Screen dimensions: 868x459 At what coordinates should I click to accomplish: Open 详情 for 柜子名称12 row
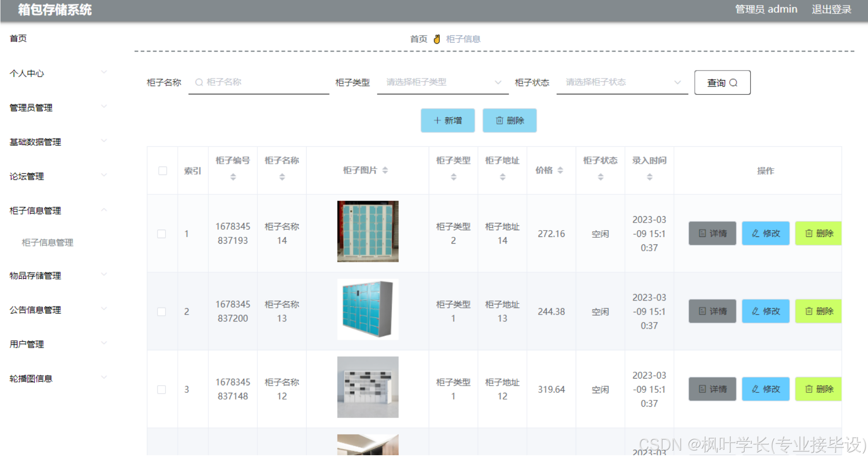(713, 389)
